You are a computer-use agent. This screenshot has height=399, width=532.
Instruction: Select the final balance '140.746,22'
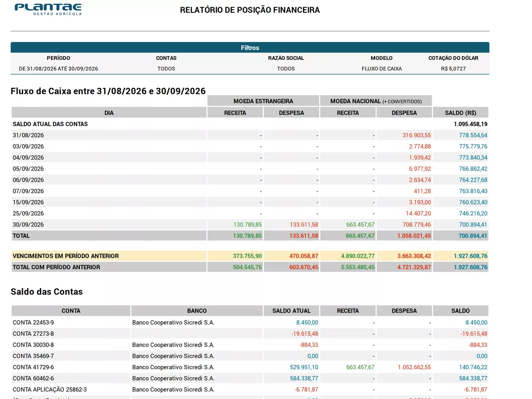point(473,367)
